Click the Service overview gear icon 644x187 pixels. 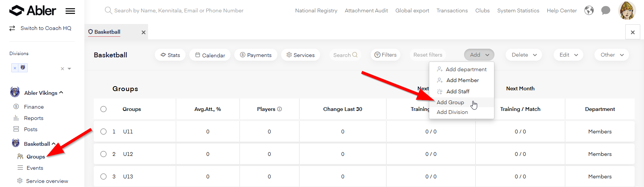point(20,181)
